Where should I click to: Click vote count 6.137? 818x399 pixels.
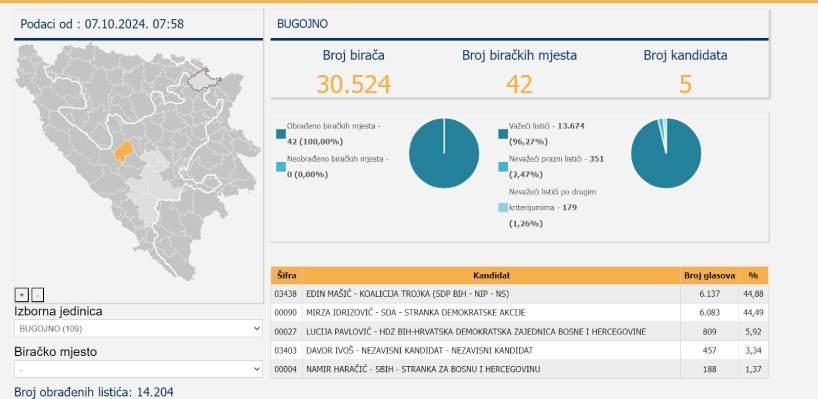[x=709, y=294]
